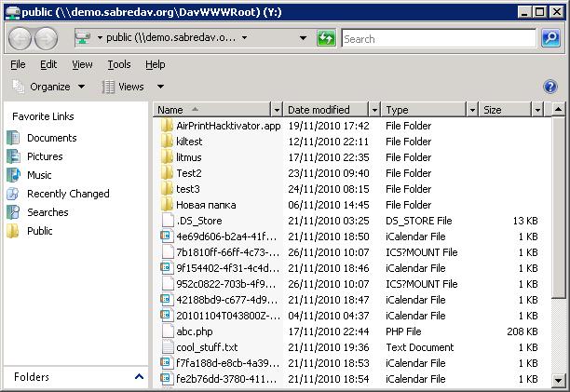Open the Documents favorite link
This screenshot has height=392, width=570.
52,138
